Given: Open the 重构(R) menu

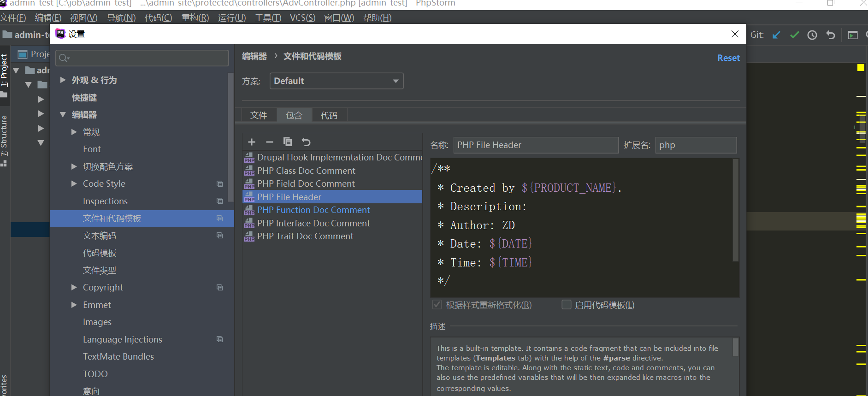Looking at the screenshot, I should click(195, 18).
